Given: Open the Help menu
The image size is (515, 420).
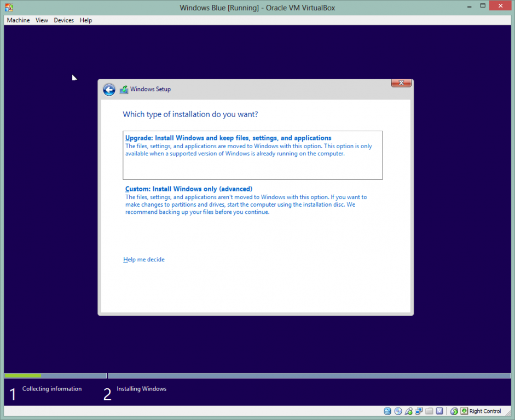Looking at the screenshot, I should pos(86,20).
